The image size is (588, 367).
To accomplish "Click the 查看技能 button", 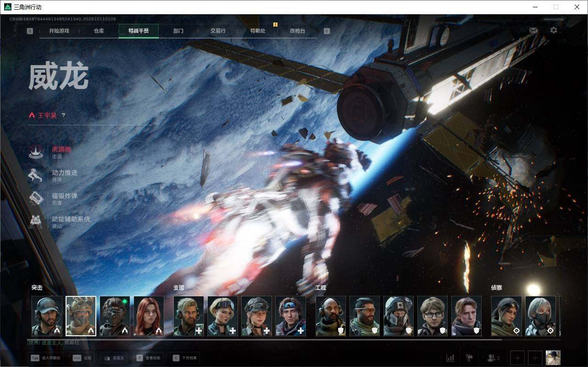I will point(149,358).
